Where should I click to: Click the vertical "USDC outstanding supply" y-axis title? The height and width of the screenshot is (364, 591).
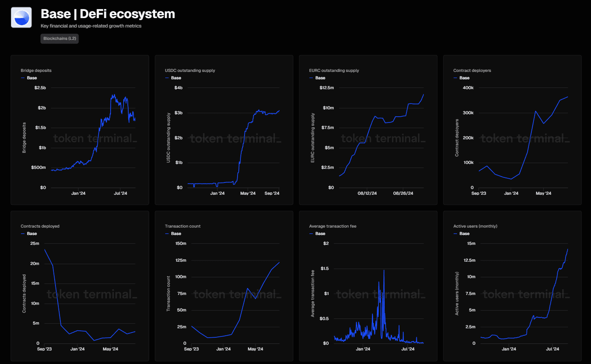(x=169, y=138)
